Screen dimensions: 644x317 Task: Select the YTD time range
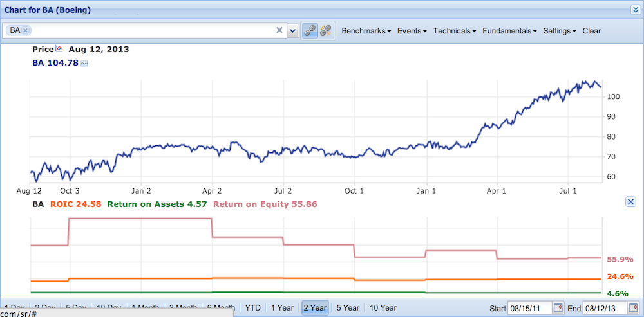[253, 307]
